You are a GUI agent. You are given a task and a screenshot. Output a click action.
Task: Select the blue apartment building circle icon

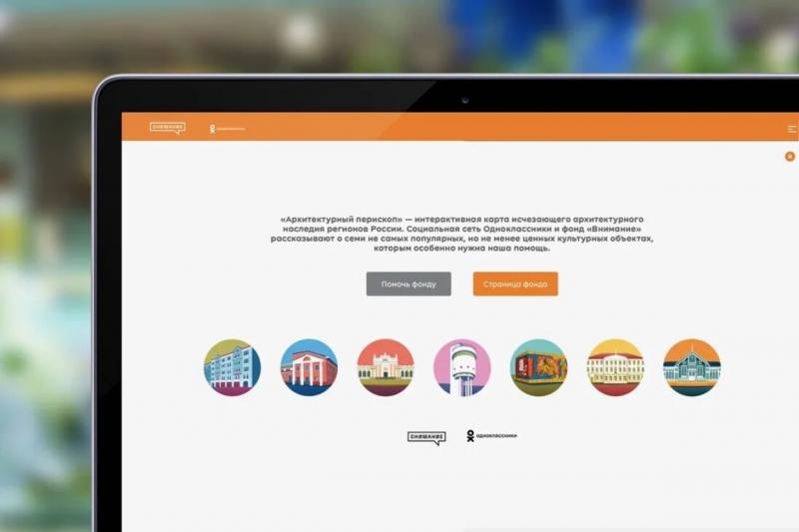[x=232, y=367]
